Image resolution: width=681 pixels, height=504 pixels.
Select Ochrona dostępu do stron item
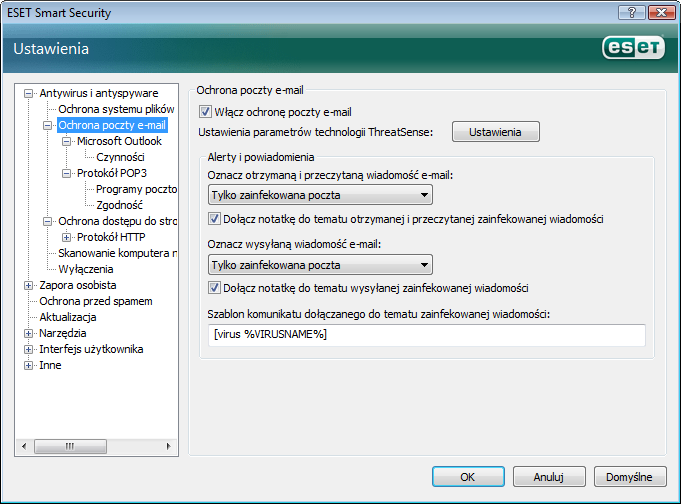click(117, 222)
